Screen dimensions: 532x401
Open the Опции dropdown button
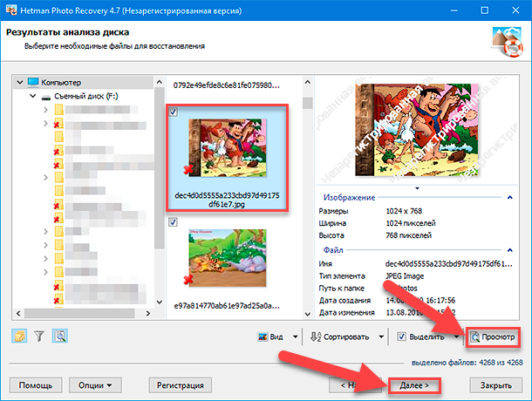95,385
